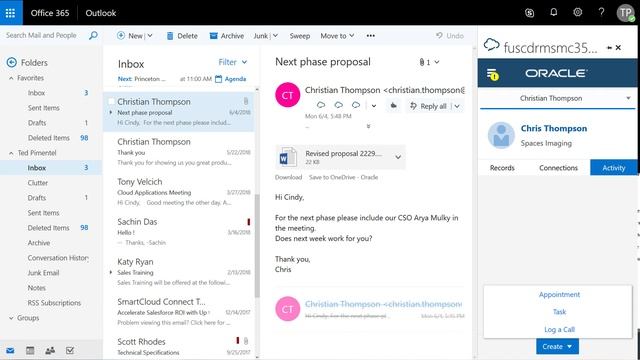Open the settings gear
Screen dimensions: 640x360
click(578, 12)
